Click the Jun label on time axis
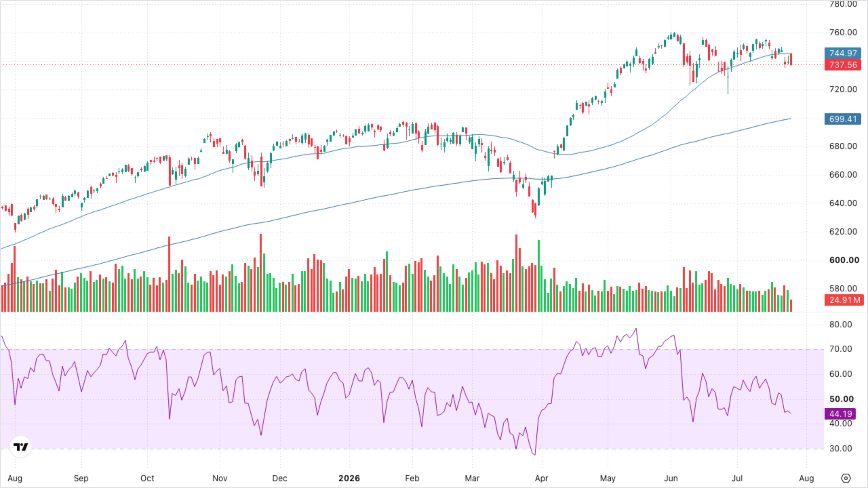868x488 pixels. [671, 479]
